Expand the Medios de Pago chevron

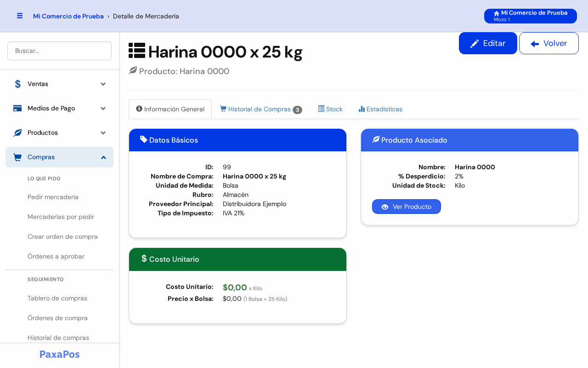point(103,108)
